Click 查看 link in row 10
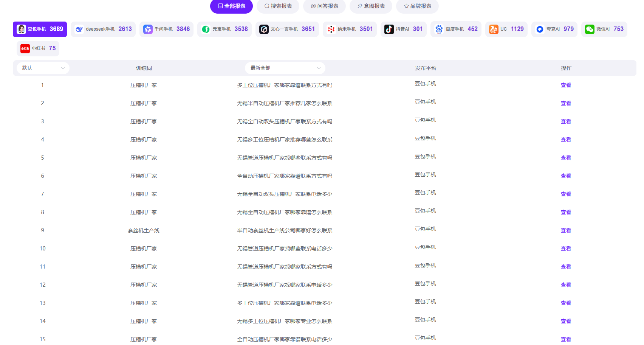644x345 pixels. [x=566, y=249]
